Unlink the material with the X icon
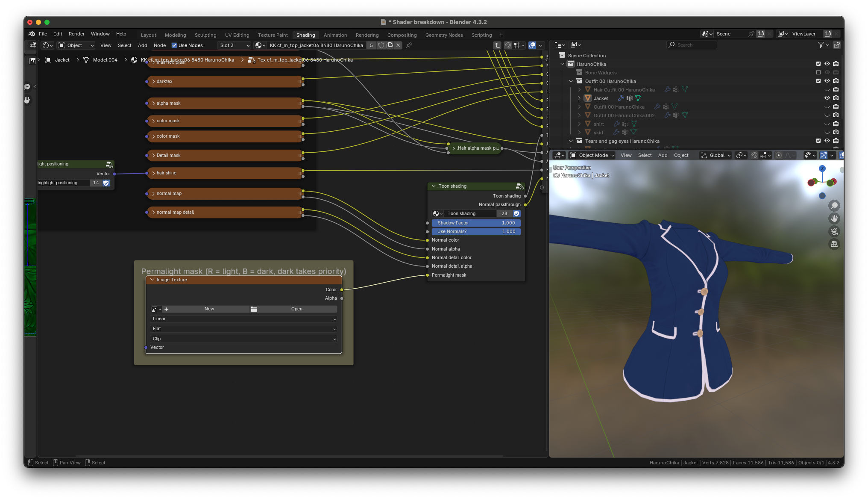Viewport: 868px width, 499px height. click(398, 45)
